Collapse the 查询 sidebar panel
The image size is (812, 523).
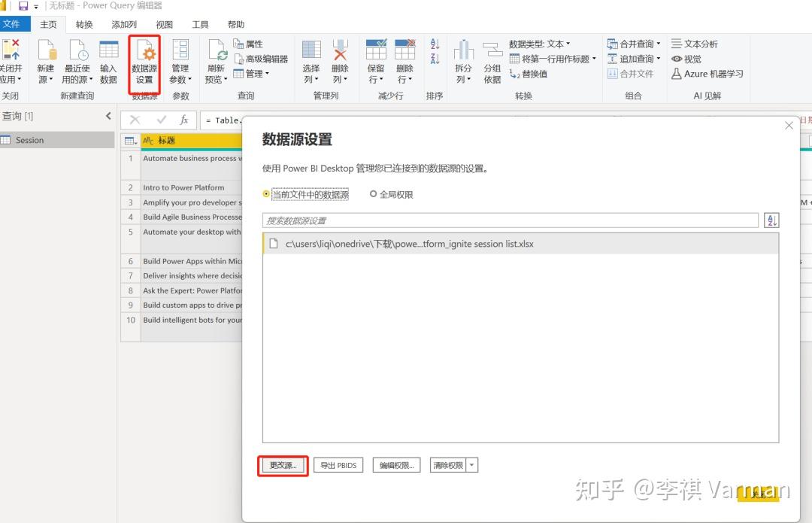coord(108,116)
